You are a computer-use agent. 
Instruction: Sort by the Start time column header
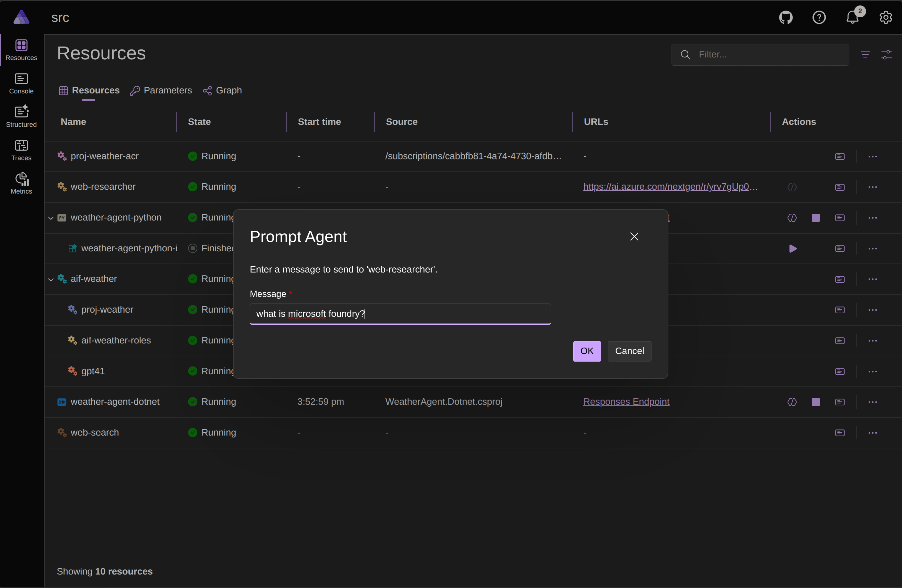(x=320, y=122)
